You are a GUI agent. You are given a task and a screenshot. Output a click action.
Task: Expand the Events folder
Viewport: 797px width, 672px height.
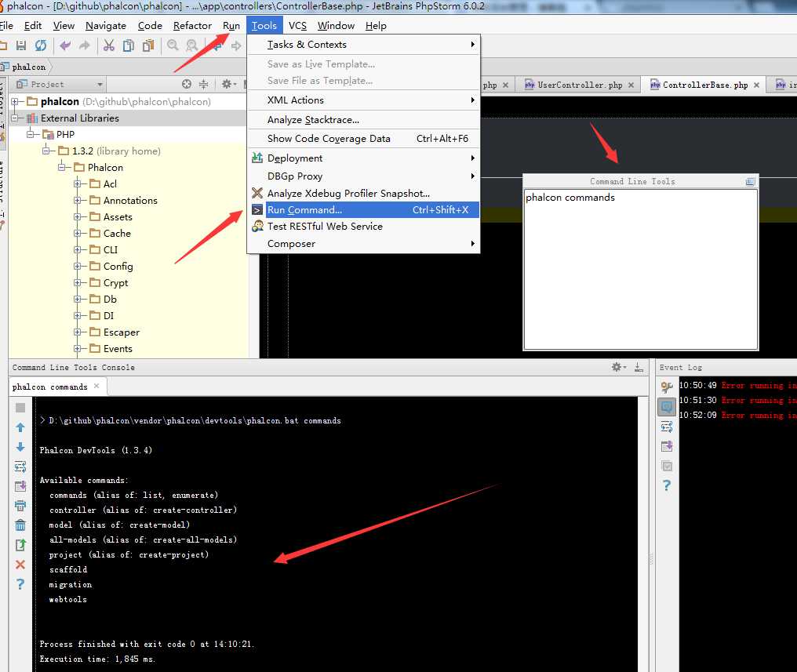77,348
